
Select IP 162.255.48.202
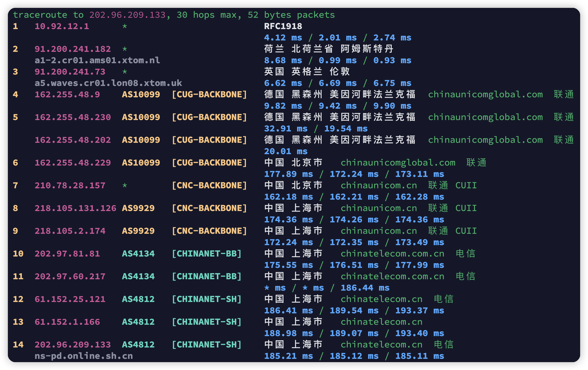(x=73, y=140)
